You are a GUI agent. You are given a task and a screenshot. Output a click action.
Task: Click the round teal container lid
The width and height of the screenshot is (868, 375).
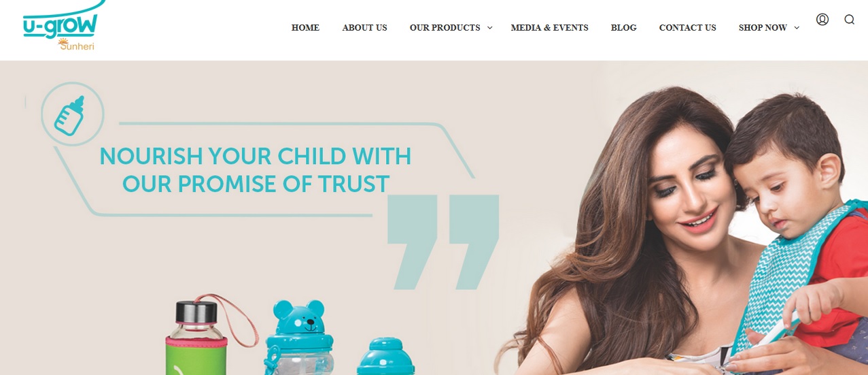(385, 357)
